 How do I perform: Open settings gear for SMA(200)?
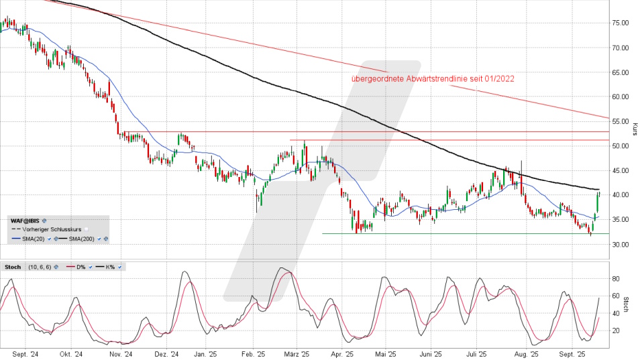coord(106,239)
